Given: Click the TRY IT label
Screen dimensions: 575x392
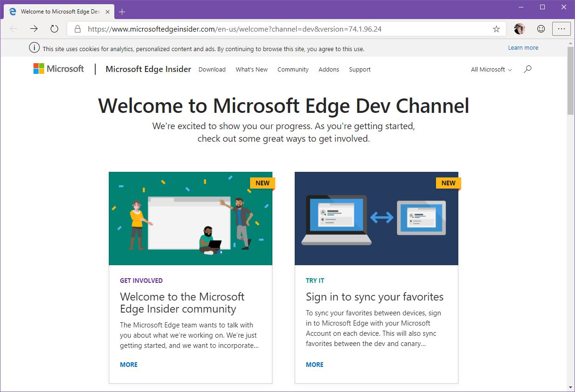Looking at the screenshot, I should [x=315, y=281].
